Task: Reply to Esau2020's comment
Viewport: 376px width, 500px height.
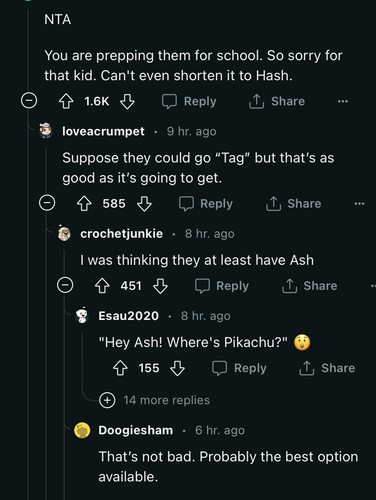Action: click(239, 368)
